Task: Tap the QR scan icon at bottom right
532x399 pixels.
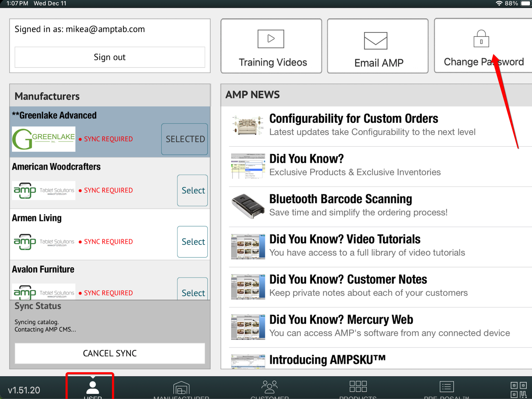Action: (x=518, y=389)
